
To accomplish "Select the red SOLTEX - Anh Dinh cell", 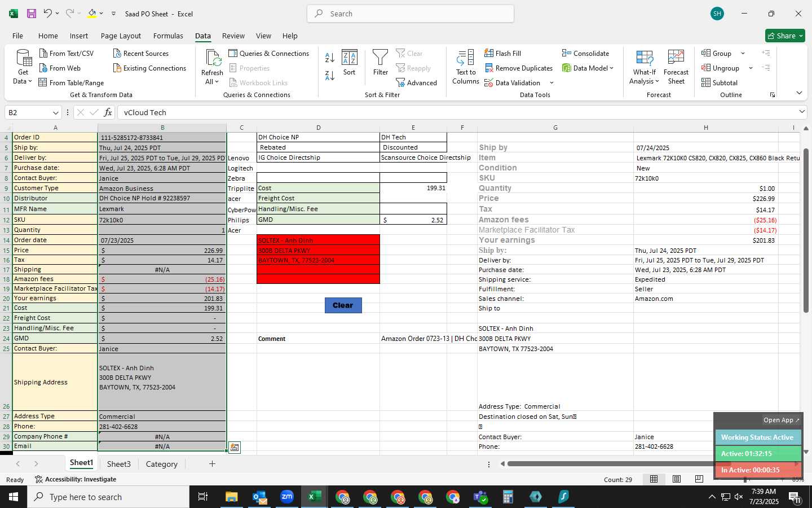I will pos(318,240).
